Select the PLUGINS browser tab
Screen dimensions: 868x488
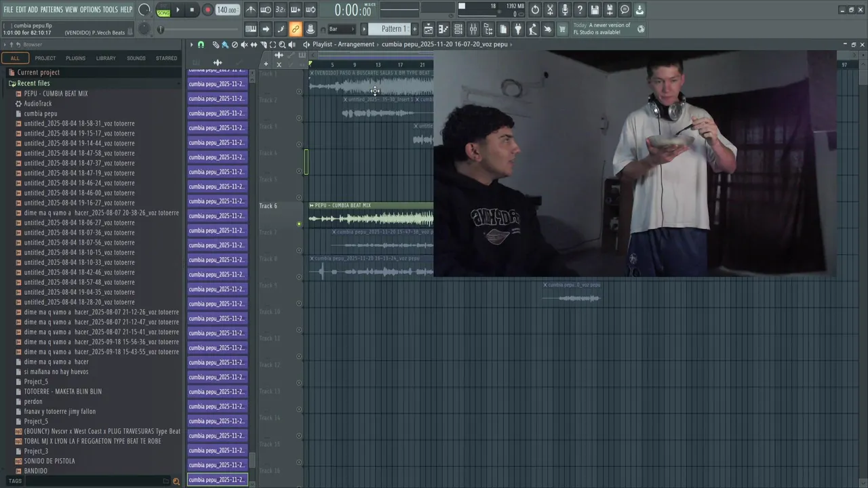[x=75, y=58]
